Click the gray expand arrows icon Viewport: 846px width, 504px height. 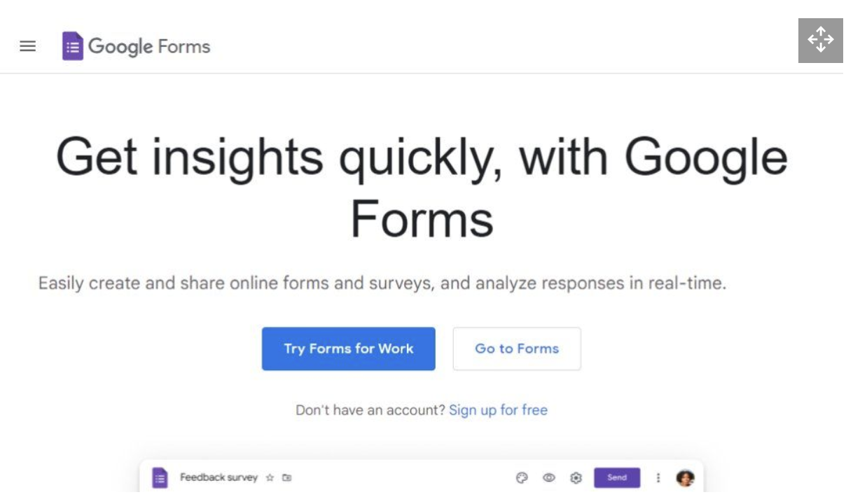[x=821, y=40]
